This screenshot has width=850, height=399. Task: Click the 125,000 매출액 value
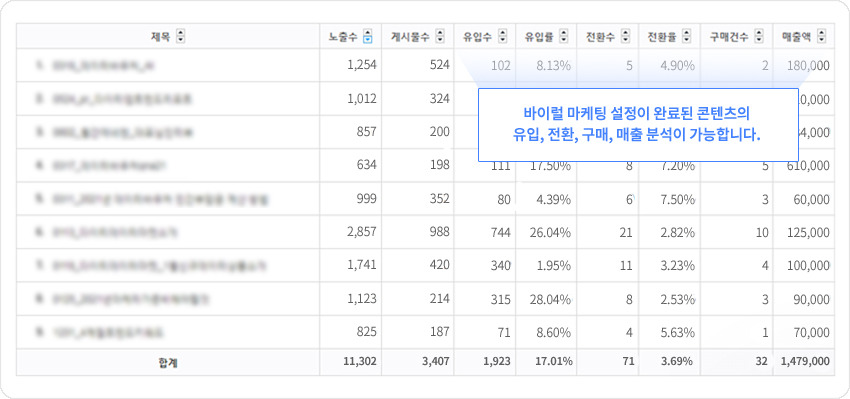tap(808, 233)
